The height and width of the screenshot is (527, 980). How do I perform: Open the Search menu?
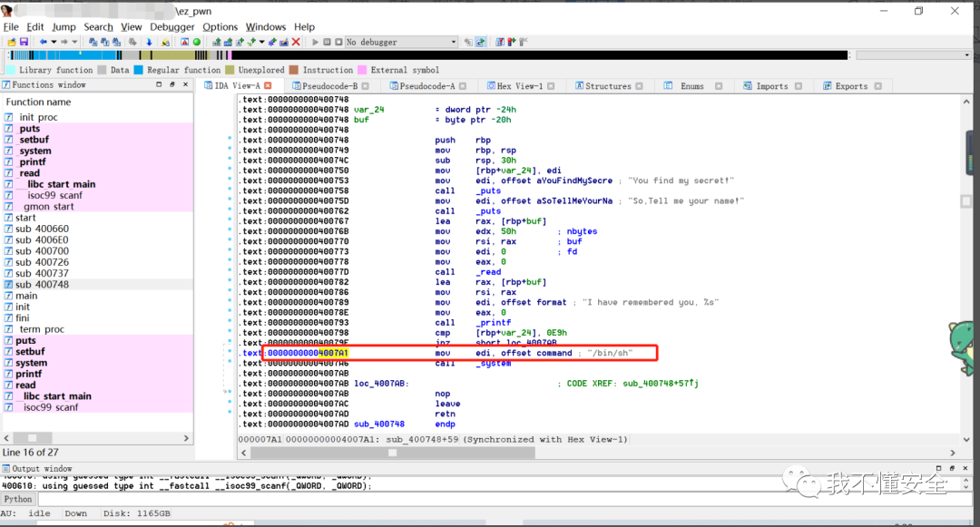point(99,27)
